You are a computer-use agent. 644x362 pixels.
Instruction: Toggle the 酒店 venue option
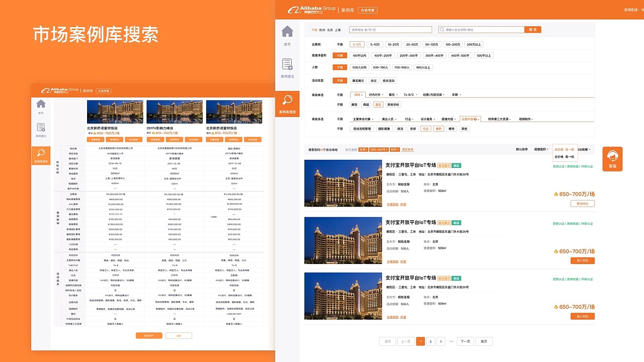377,105
